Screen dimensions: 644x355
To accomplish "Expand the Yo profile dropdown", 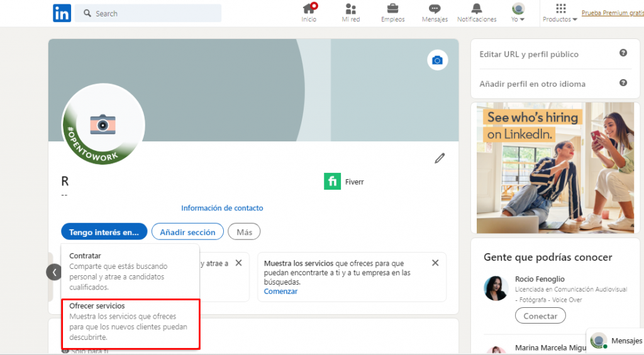I will tap(518, 13).
